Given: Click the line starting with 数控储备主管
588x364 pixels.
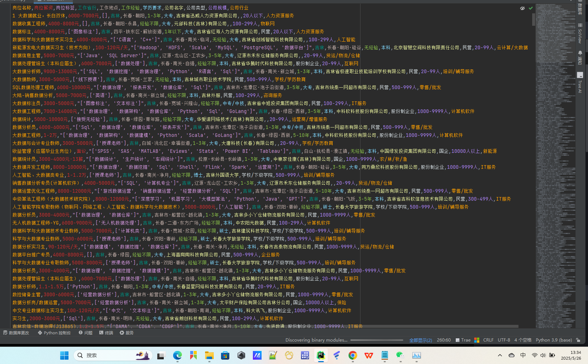Looking at the screenshot, I should 183,294.
